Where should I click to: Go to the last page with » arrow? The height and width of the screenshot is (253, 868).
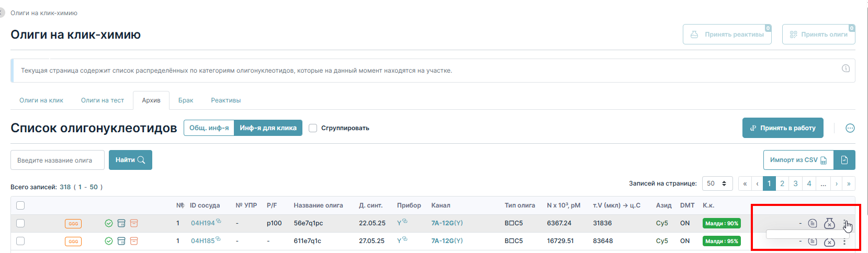[849, 183]
